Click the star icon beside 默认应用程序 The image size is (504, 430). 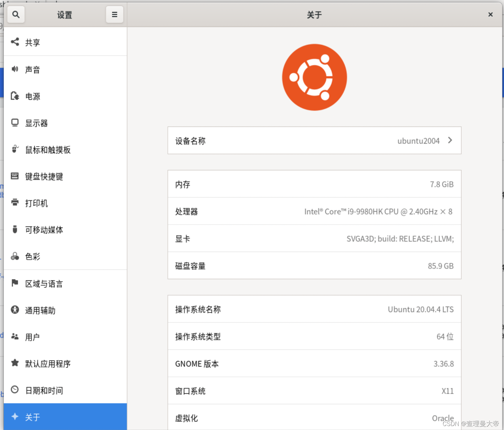point(15,363)
